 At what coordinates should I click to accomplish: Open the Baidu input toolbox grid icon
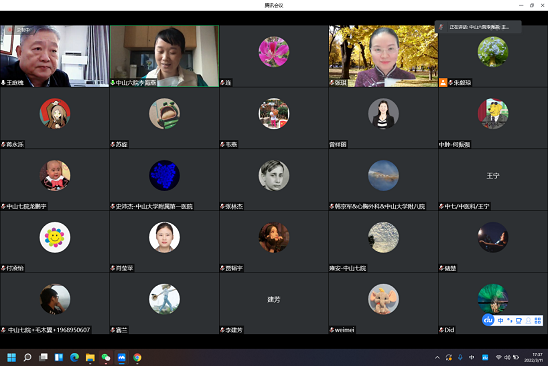tap(538, 320)
